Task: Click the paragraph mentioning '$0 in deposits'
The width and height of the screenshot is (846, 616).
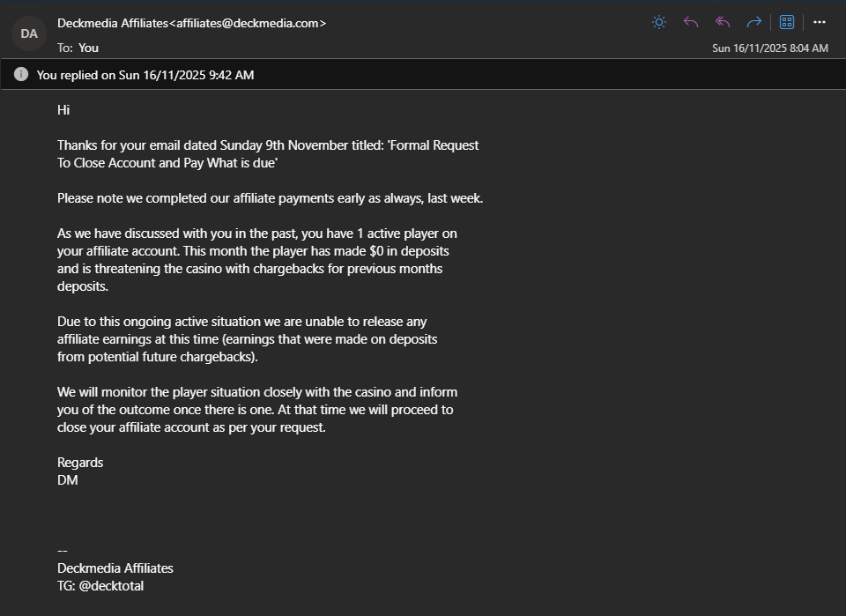Action: click(x=256, y=260)
